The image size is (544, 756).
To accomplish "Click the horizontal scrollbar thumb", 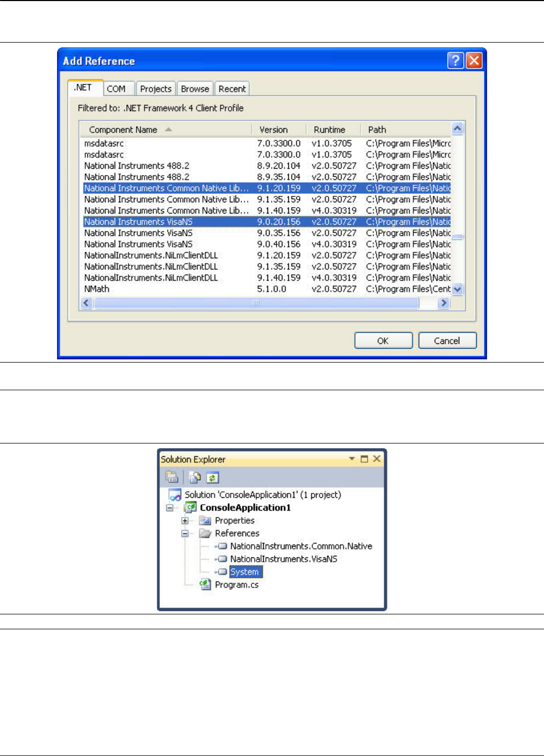I will pyautogui.click(x=256, y=303).
